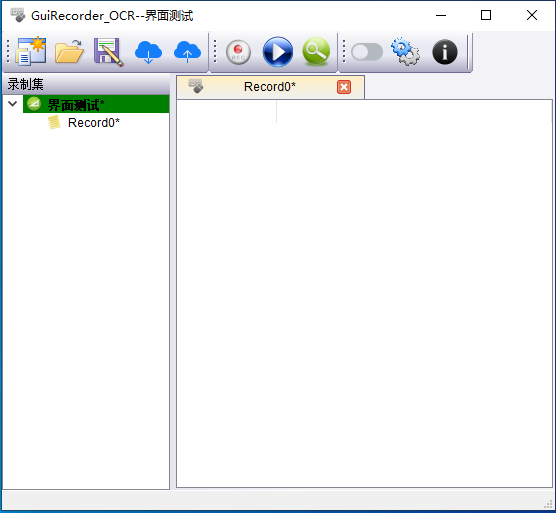
Task: Click the first toolbar drag handle
Action: 8,52
